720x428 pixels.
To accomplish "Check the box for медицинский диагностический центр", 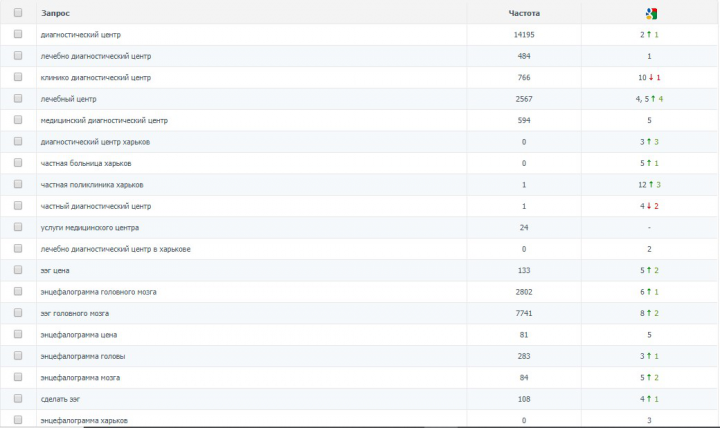I will [x=18, y=120].
